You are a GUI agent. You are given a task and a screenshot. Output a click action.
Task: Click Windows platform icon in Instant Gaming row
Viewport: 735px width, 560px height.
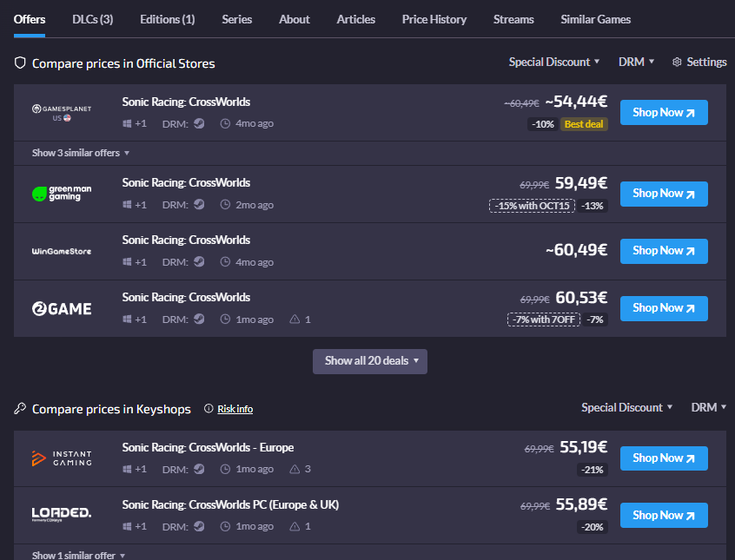pos(127,469)
